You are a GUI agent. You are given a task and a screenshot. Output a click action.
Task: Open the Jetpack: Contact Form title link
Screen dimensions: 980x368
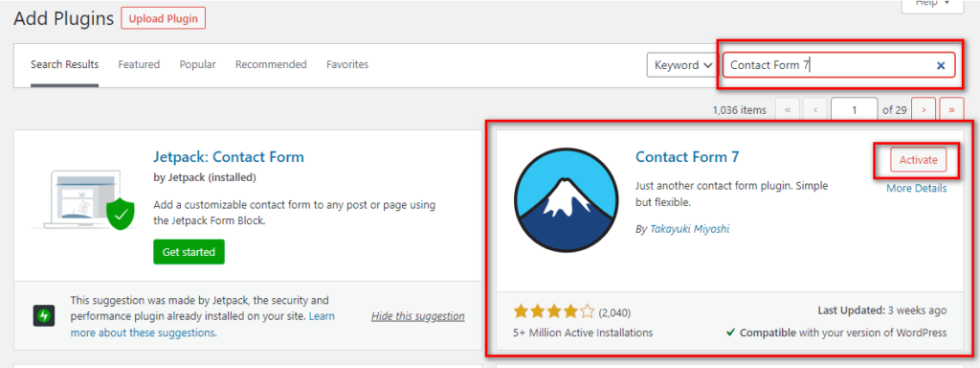229,156
